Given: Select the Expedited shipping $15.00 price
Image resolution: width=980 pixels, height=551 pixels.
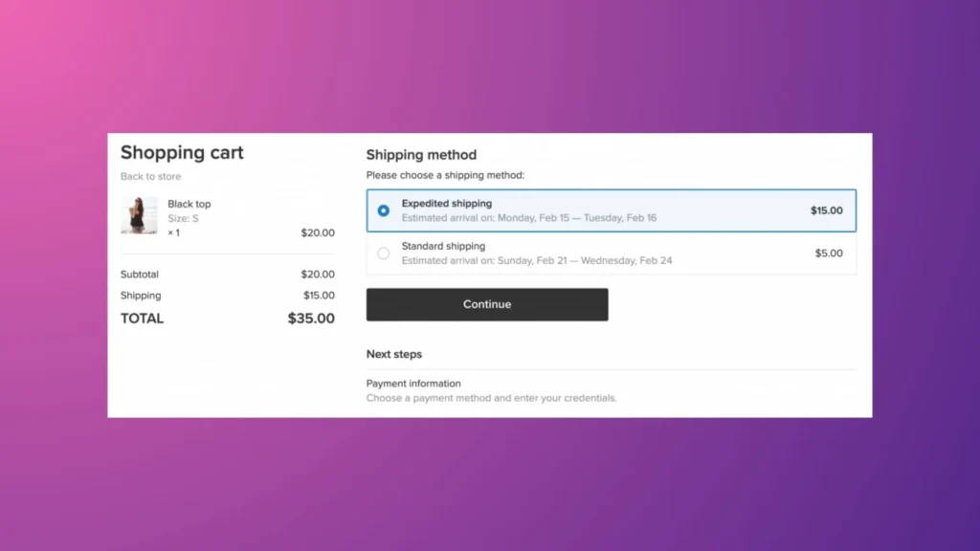Looking at the screenshot, I should click(x=826, y=210).
